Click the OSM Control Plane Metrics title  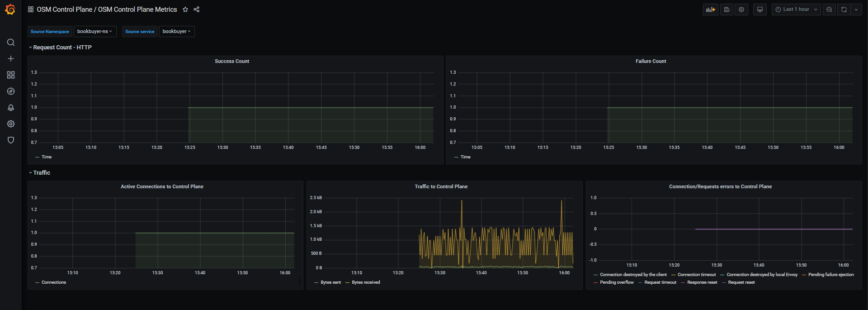click(137, 10)
